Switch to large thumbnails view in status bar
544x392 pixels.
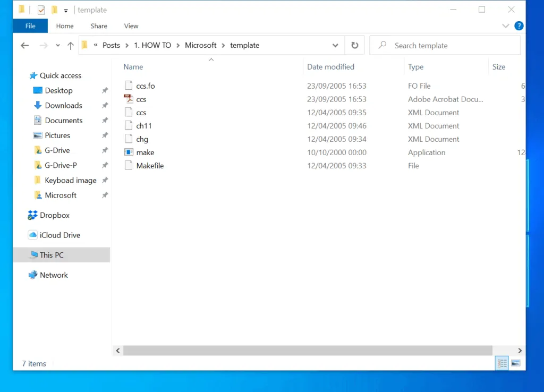516,363
